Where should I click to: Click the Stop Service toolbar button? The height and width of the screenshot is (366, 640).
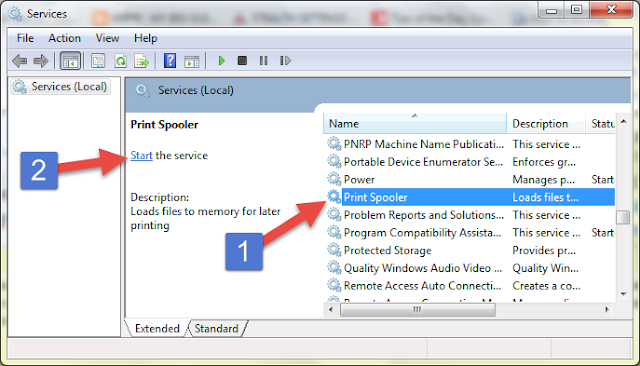(x=242, y=61)
